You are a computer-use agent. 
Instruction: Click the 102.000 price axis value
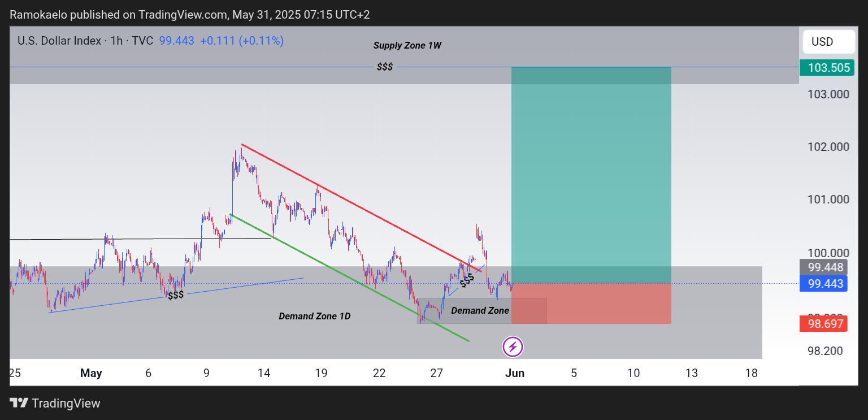(828, 147)
